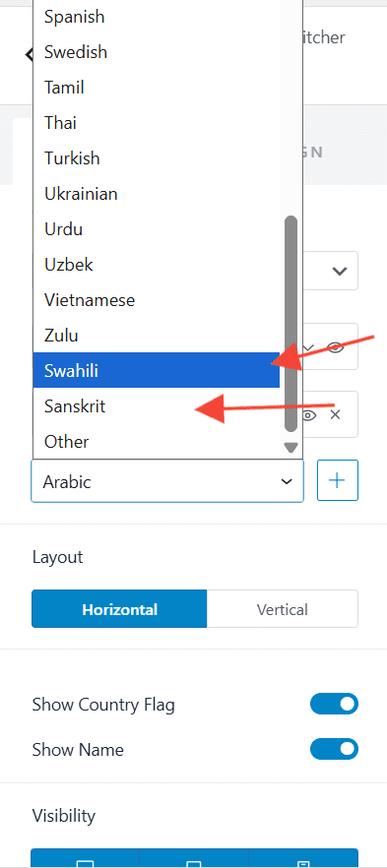This screenshot has height=868, width=387.
Task: Select the first device visibility icon
Action: pos(85,860)
